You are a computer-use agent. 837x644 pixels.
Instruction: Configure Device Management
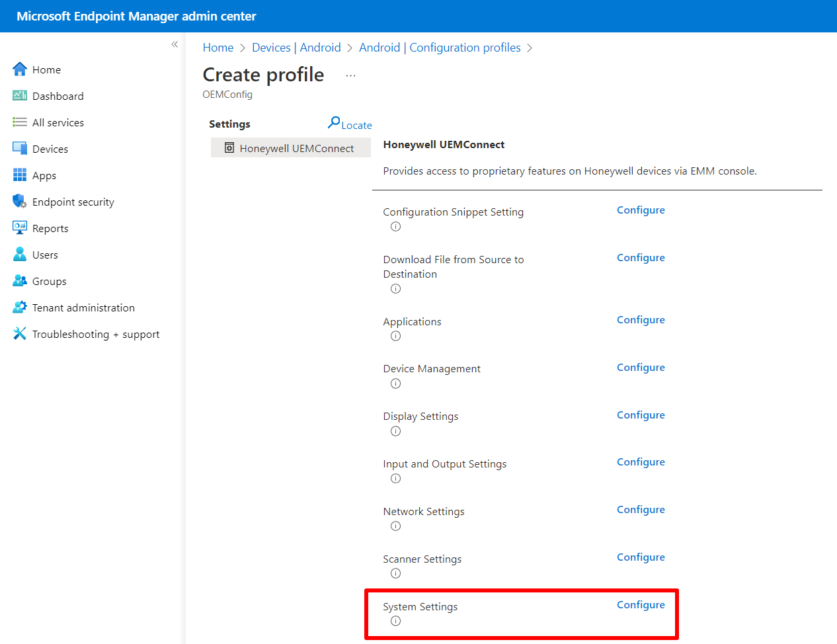click(x=641, y=368)
